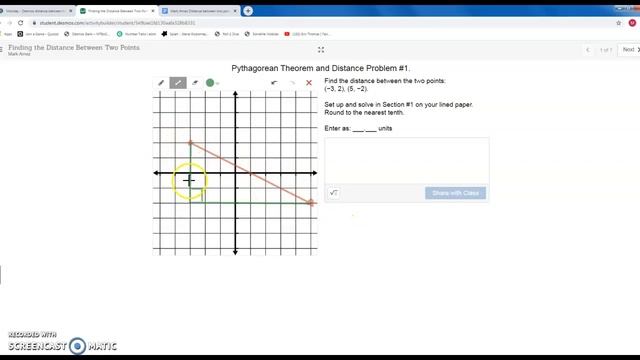The image size is (640, 360).
Task: Switch to the first browser tab
Action: (36, 11)
